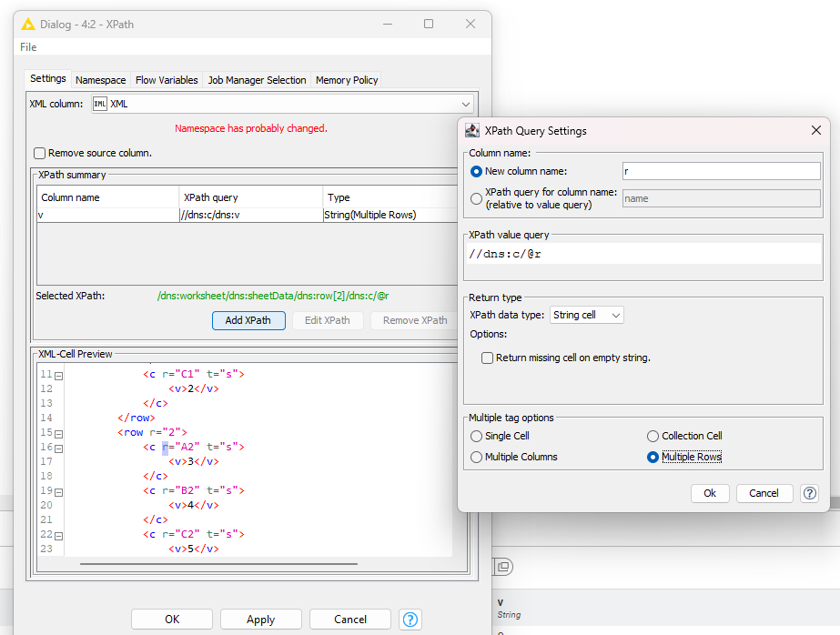Collapse XML node at line 22

coord(59,536)
